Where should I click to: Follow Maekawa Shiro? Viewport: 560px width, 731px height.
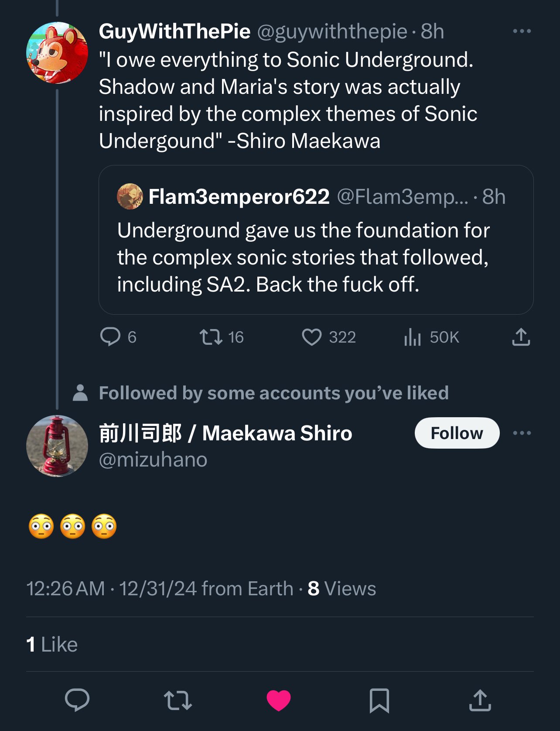pyautogui.click(x=457, y=433)
